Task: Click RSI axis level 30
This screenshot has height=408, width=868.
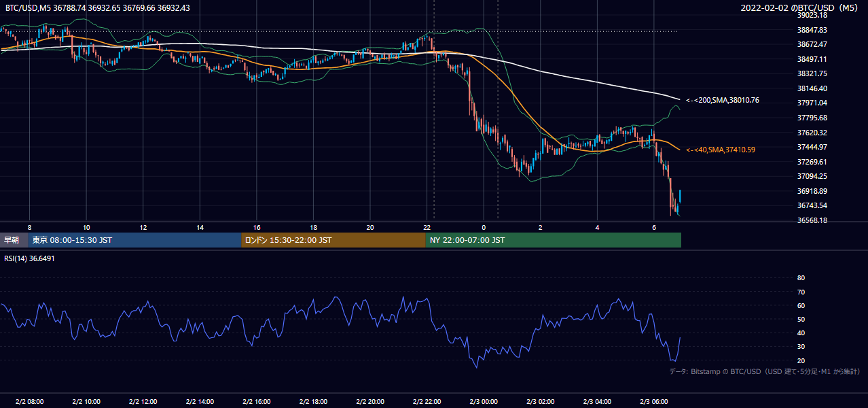Action: 801,347
